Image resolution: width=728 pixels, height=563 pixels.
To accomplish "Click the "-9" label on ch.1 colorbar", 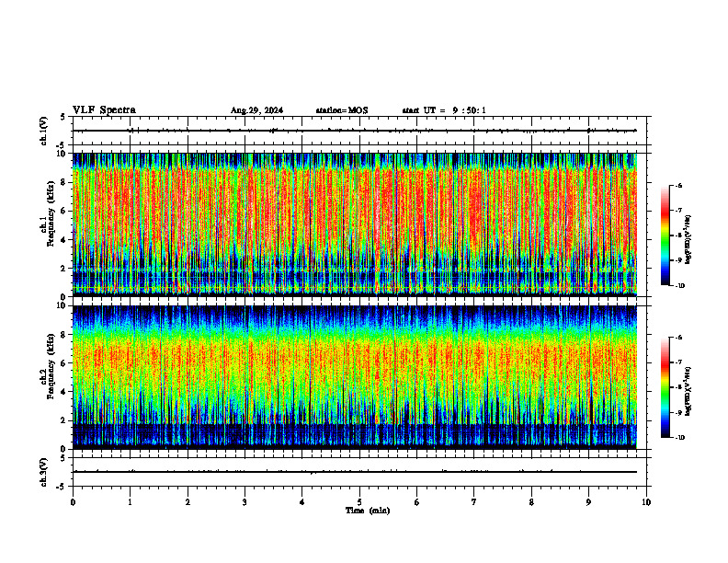I will (679, 260).
